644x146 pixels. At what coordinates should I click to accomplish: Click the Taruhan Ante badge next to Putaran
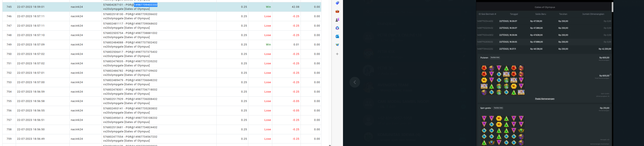(x=495, y=58)
